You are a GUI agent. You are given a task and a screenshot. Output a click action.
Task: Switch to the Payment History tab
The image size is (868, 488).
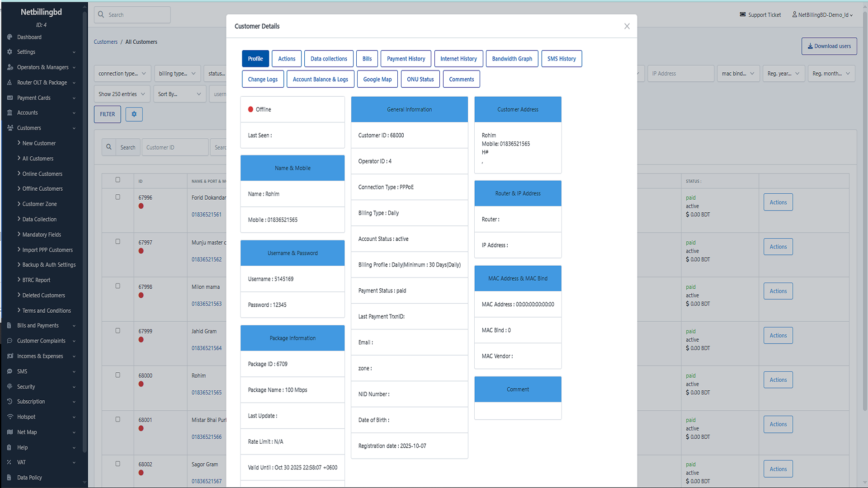[406, 59]
